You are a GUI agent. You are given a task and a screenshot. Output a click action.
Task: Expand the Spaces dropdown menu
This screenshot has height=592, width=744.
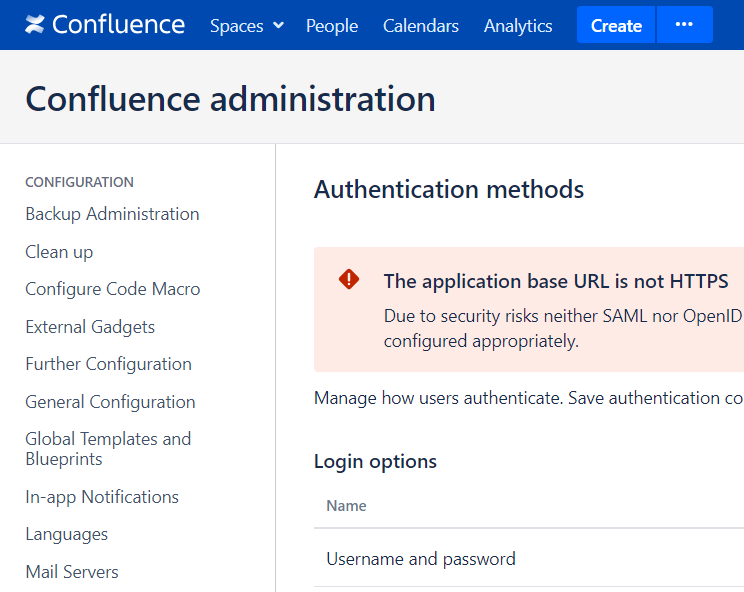[247, 26]
